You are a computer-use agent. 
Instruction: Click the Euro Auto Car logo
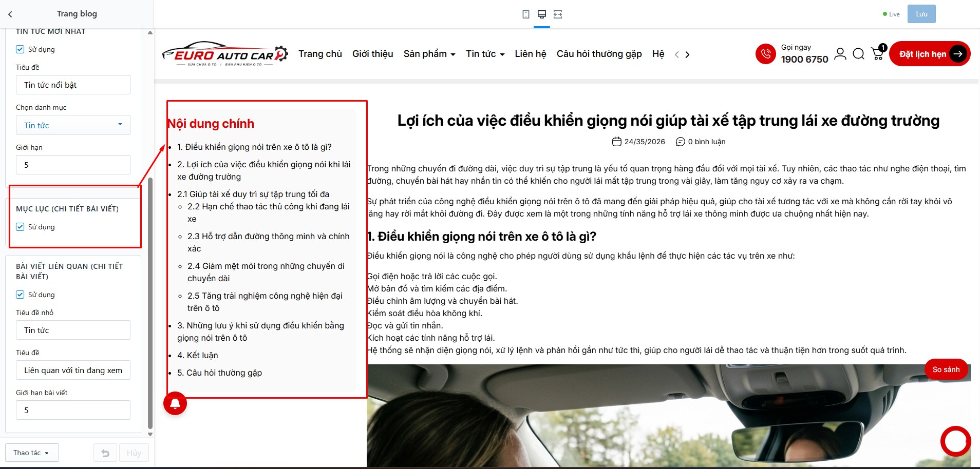[225, 54]
